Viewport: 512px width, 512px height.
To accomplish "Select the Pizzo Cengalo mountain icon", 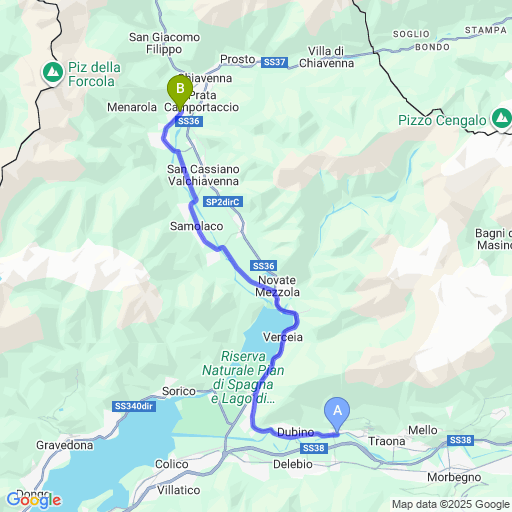I will coord(501,118).
